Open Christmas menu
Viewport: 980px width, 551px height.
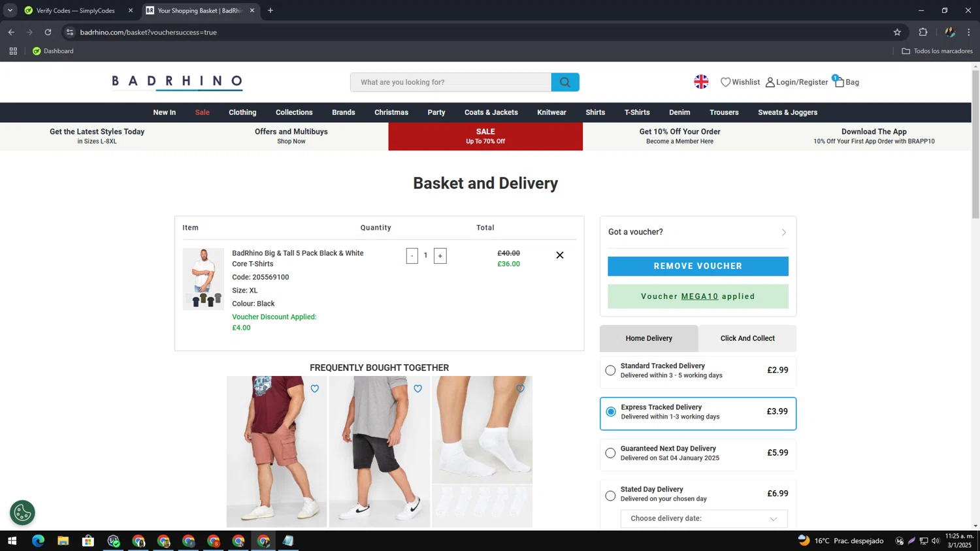[391, 112]
